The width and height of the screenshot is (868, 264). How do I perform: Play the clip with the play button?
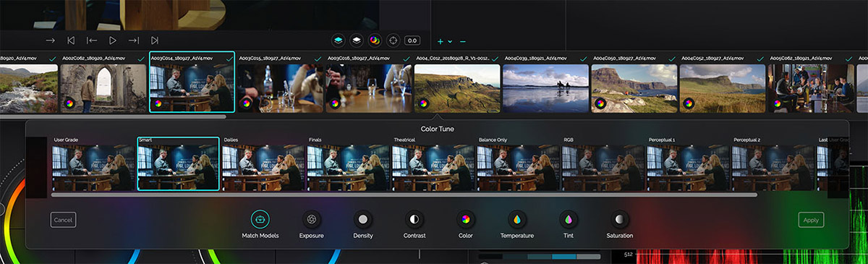click(113, 41)
